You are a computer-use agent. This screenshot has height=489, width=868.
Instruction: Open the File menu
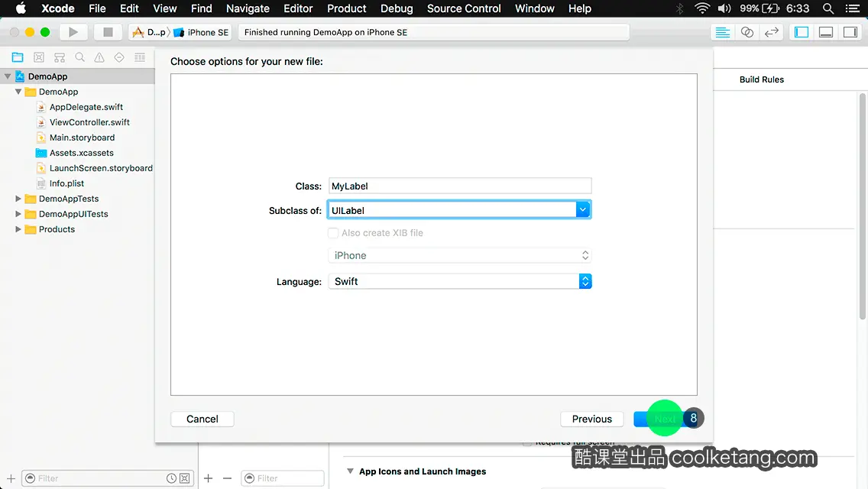[x=97, y=8]
